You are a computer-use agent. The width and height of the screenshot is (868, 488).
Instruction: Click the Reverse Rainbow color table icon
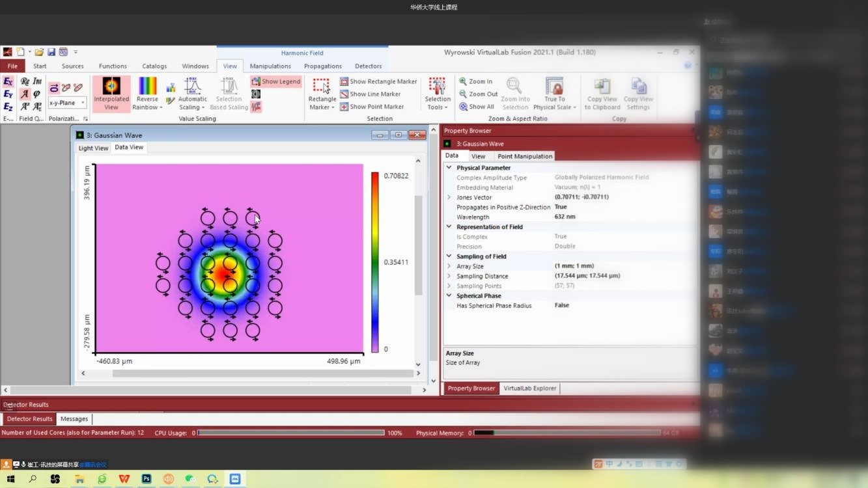click(147, 87)
